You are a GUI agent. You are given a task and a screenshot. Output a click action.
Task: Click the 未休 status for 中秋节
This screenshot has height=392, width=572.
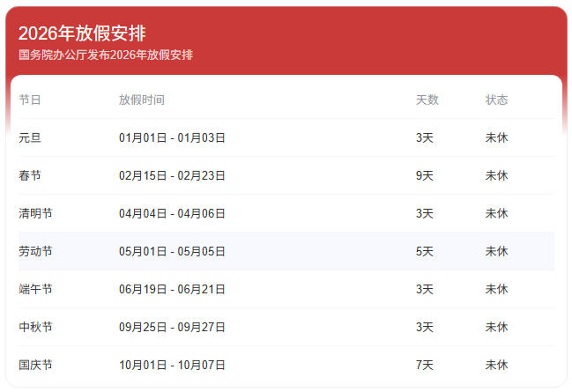497,327
